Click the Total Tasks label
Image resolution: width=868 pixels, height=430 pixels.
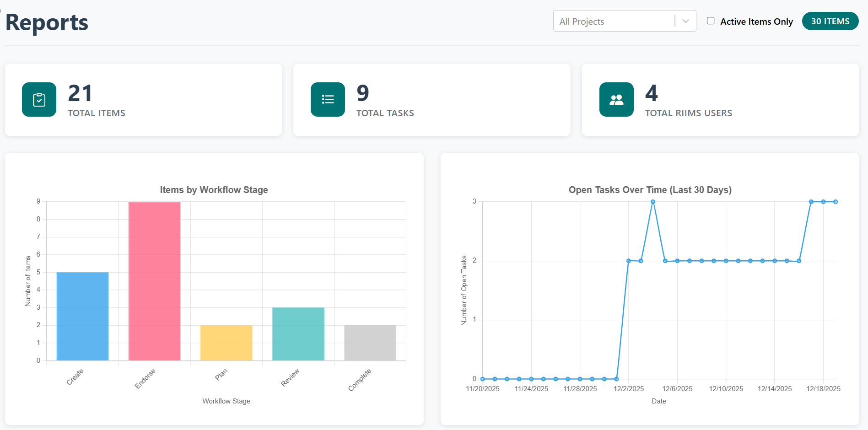coord(385,113)
